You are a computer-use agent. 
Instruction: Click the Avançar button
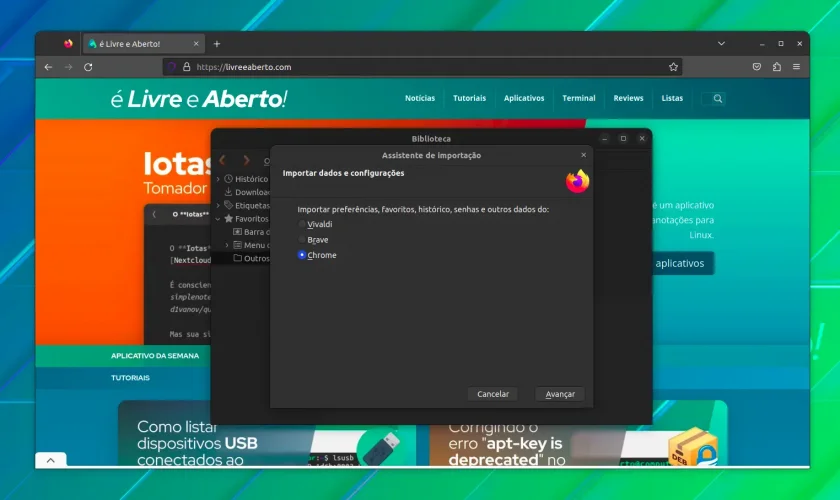coord(560,394)
